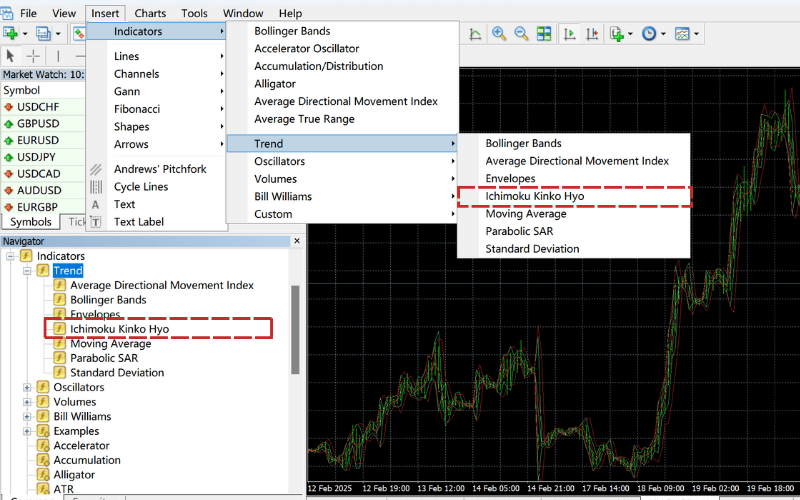Image resolution: width=800 pixels, height=500 pixels.
Task: Expand the Bill Williams folder in Navigator
Action: (x=28, y=416)
